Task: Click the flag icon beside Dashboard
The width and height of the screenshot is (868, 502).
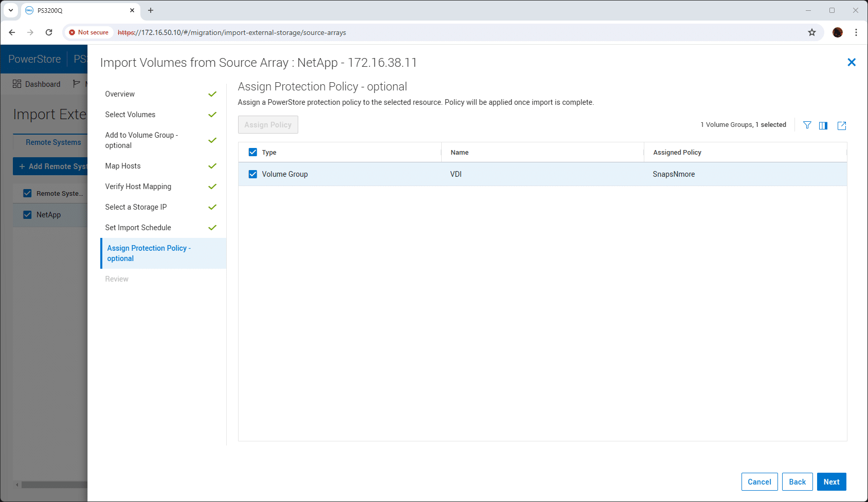Action: coord(76,84)
